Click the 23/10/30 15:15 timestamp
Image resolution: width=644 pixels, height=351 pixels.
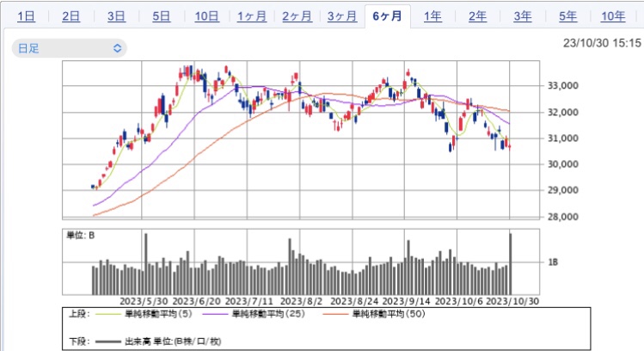(x=602, y=43)
